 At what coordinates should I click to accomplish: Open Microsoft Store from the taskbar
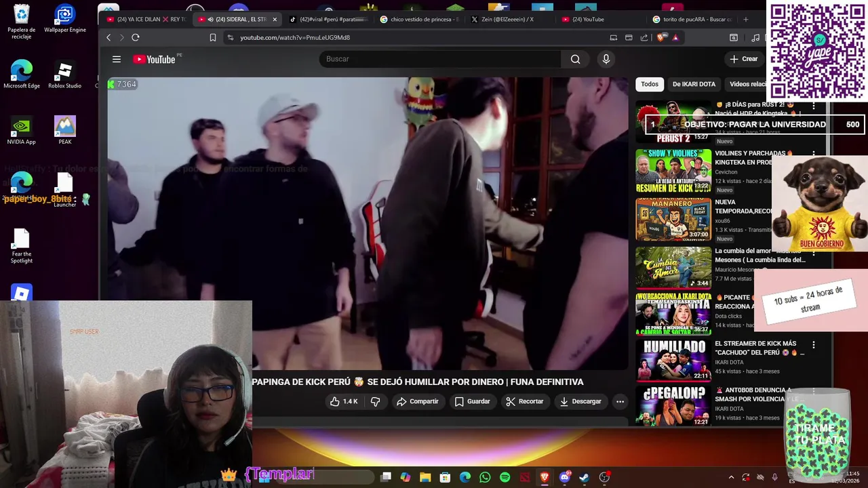(x=445, y=477)
